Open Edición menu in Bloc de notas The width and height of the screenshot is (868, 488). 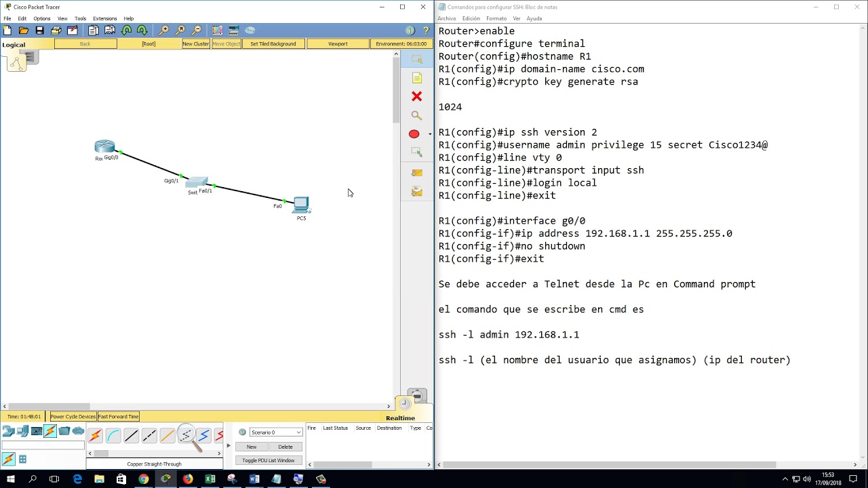471,18
